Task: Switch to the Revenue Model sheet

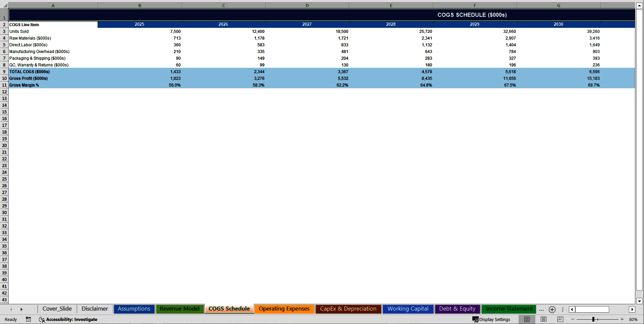Action: [x=180, y=309]
